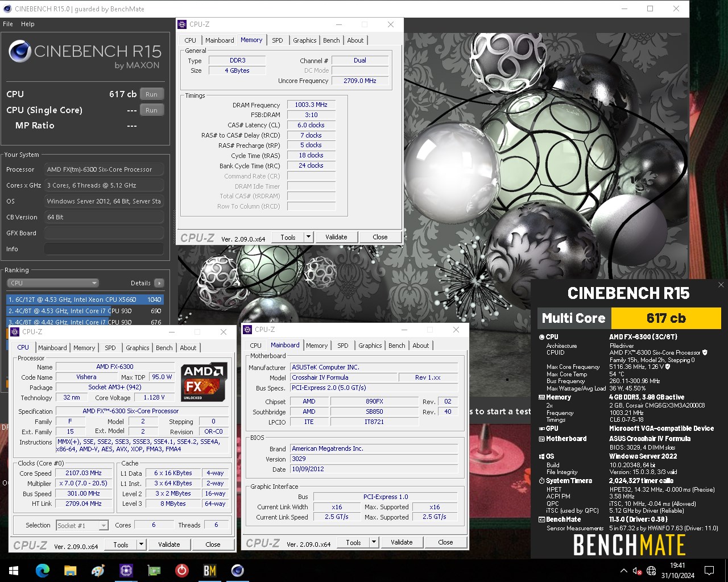Click the shield icon beside the CPUID name
The image size is (728, 582).
705,352
